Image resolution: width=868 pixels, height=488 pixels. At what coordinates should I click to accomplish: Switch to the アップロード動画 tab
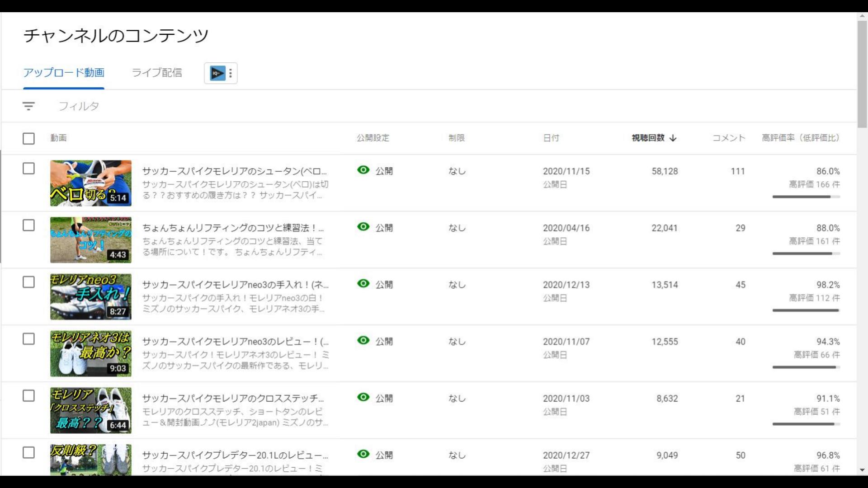point(64,73)
